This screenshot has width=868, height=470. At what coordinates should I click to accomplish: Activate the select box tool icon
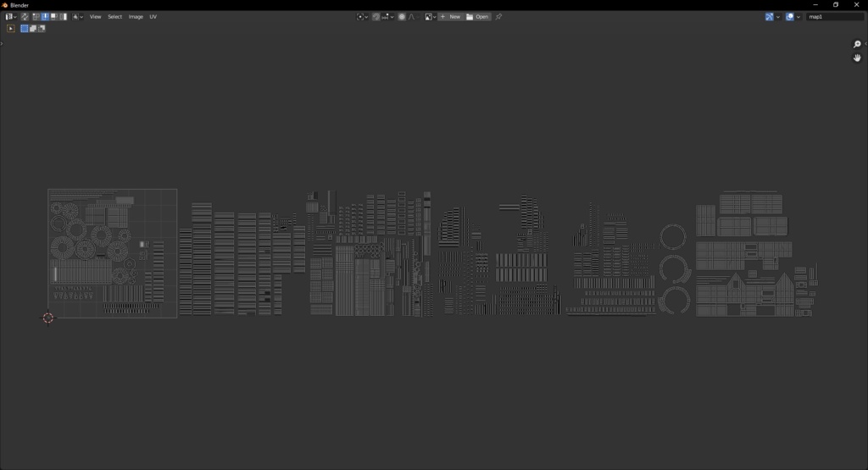coord(10,28)
